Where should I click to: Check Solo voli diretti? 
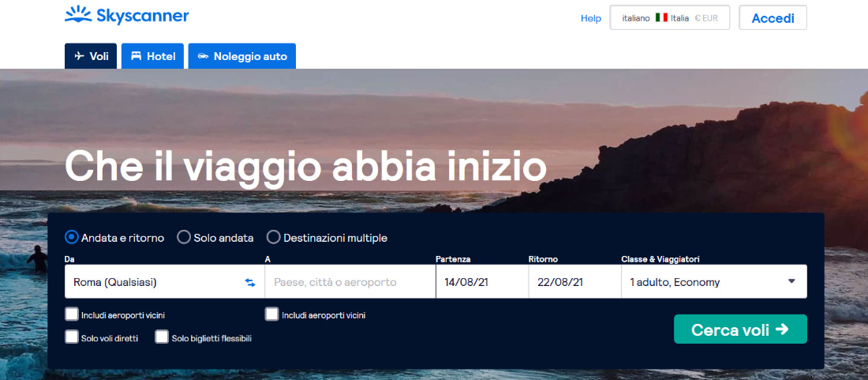(71, 337)
